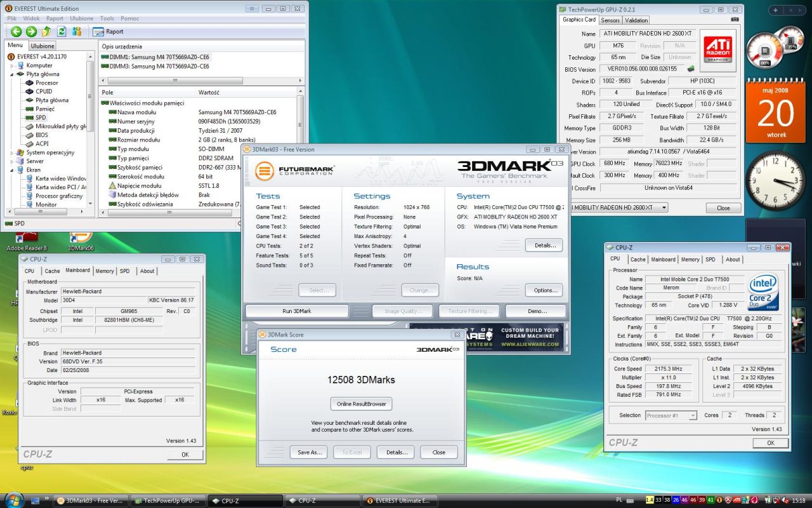This screenshot has height=508, width=812.
Task: Click show desktop icon in quick launch
Action: 35,500
